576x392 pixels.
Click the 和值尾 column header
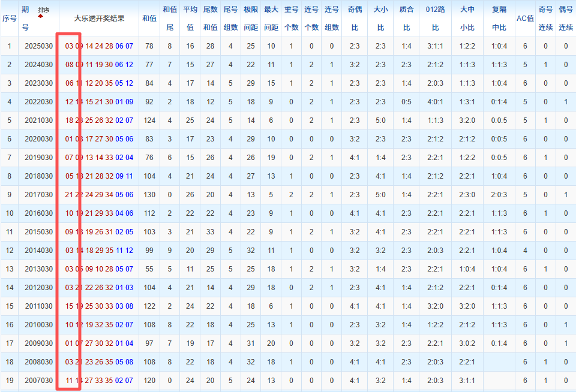[x=170, y=19]
